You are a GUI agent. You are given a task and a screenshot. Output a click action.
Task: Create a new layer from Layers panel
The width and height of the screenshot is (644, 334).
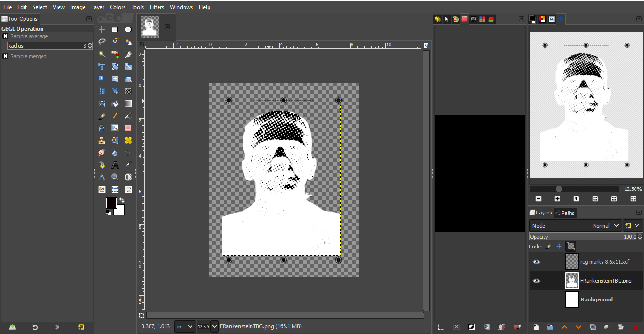[x=536, y=327]
